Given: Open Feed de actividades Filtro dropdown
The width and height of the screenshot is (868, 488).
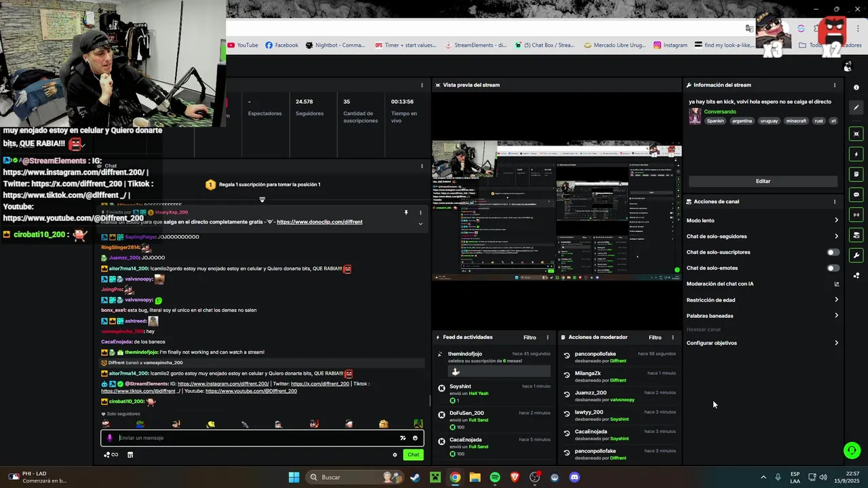Looking at the screenshot, I should click(x=530, y=337).
